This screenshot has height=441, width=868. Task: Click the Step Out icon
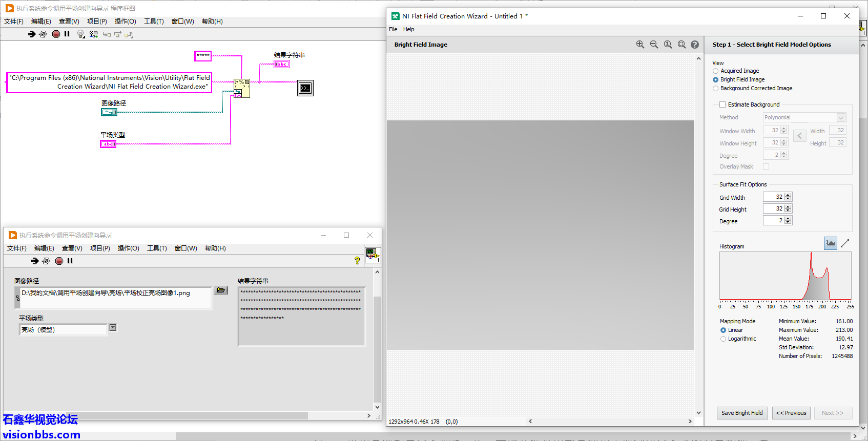129,34
